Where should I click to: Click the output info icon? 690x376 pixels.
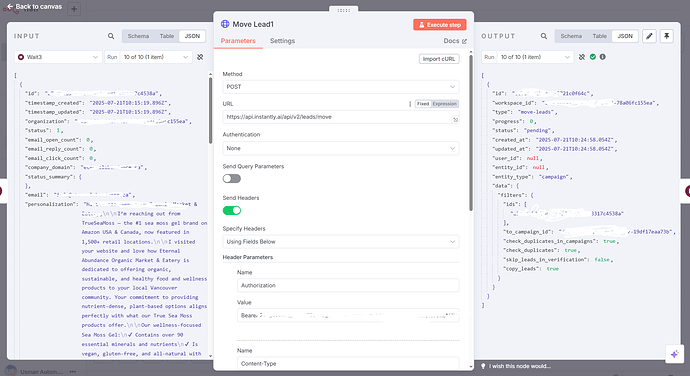click(x=603, y=57)
